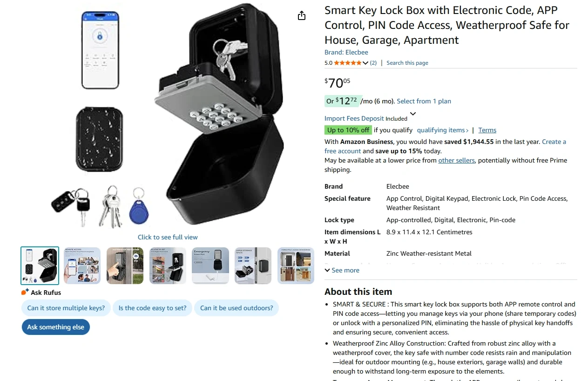
Task: View the finger pressing keypad thumbnail
Action: 125,265
